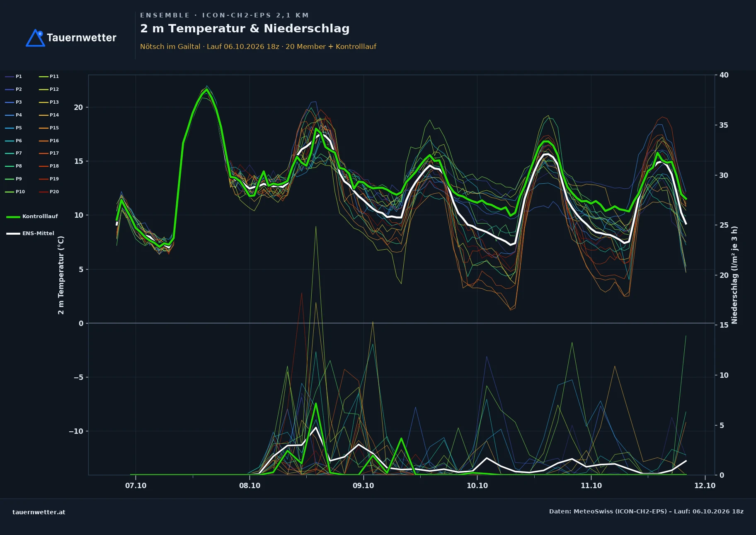Select the P18 legend entry
The image size is (756, 535).
49,166
